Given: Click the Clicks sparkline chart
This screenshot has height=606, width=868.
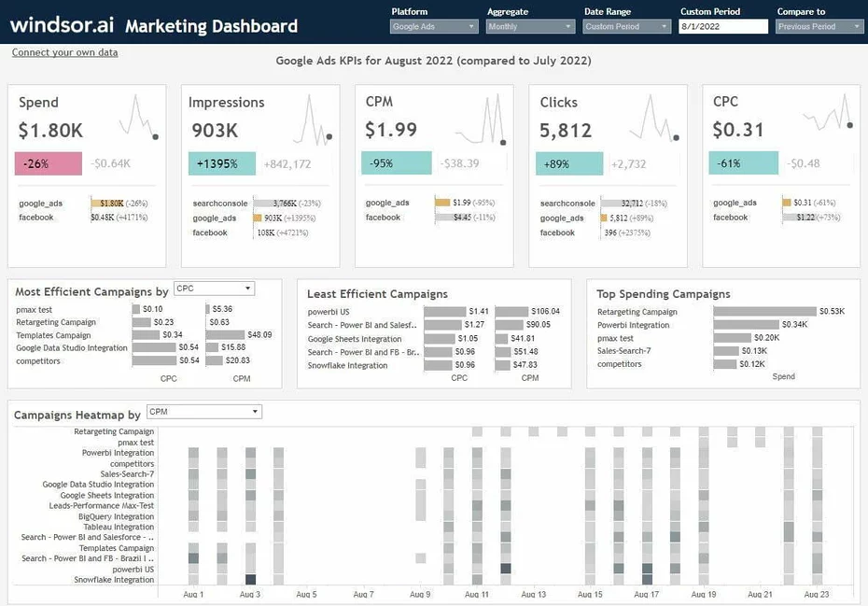Looking at the screenshot, I should click(654, 117).
